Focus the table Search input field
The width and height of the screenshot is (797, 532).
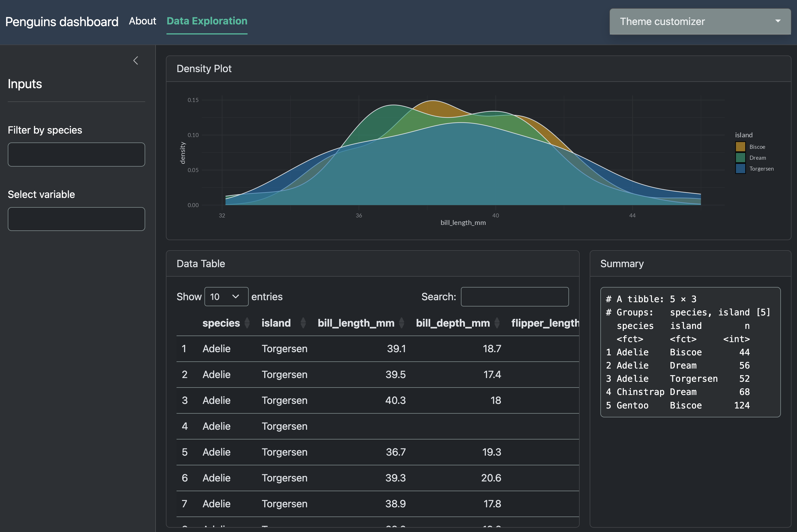(x=514, y=296)
